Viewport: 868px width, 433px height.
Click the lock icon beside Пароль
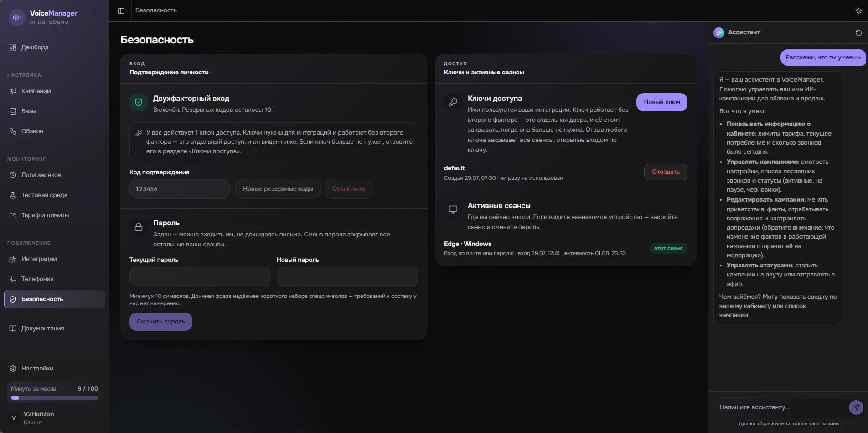point(139,227)
